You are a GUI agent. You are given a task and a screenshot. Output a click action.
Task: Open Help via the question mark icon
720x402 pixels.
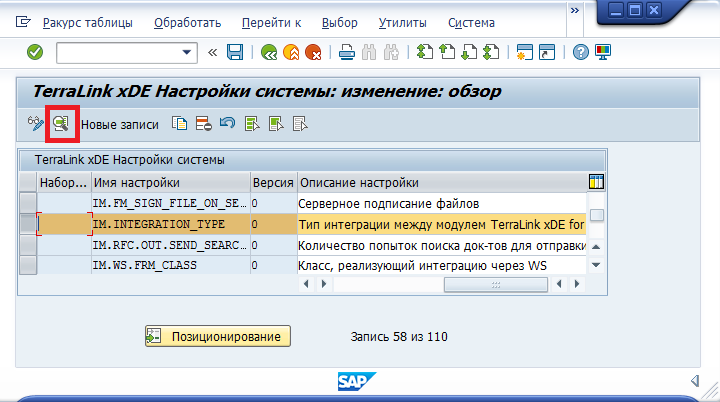pyautogui.click(x=579, y=52)
